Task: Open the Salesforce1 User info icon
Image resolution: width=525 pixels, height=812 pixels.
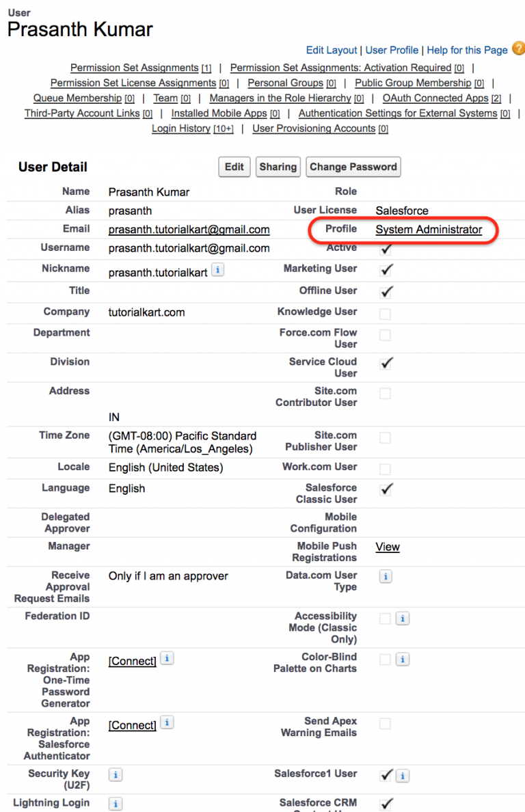Action: tap(403, 776)
